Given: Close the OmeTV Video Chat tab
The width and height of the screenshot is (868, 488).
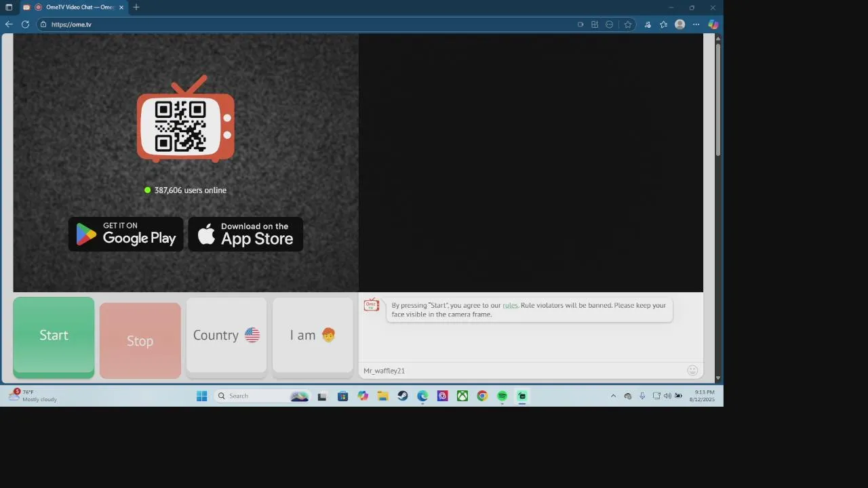Looking at the screenshot, I should pyautogui.click(x=121, y=7).
